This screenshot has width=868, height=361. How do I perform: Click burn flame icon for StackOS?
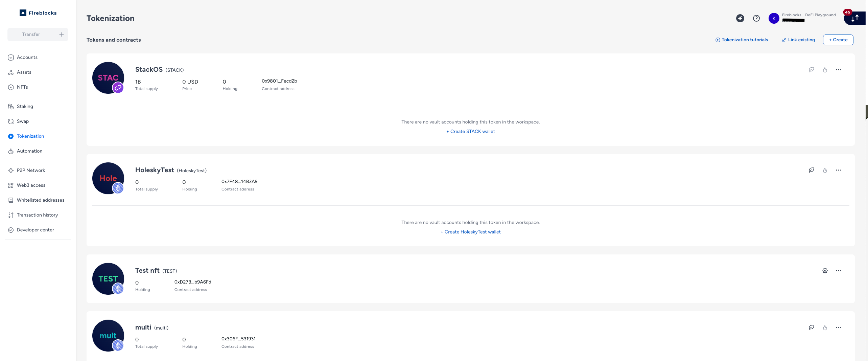pos(825,70)
